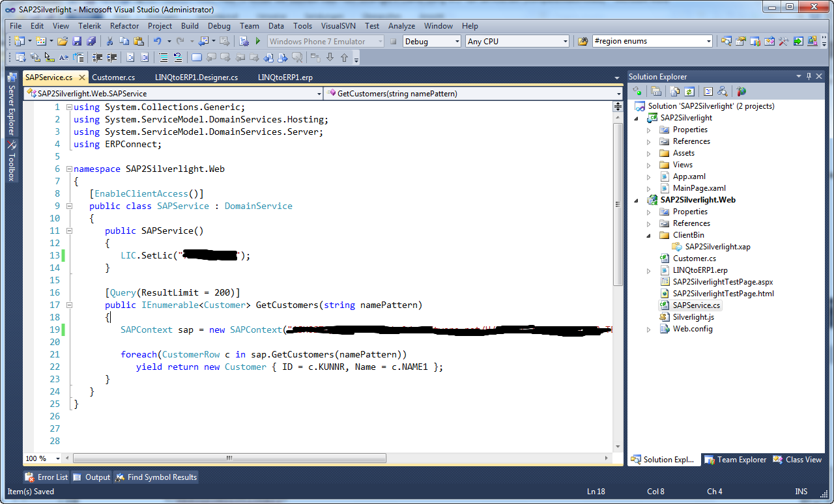Open Solution Explorer from the standard toolbar icon
Screen dimensions: 834x504
tap(726, 41)
